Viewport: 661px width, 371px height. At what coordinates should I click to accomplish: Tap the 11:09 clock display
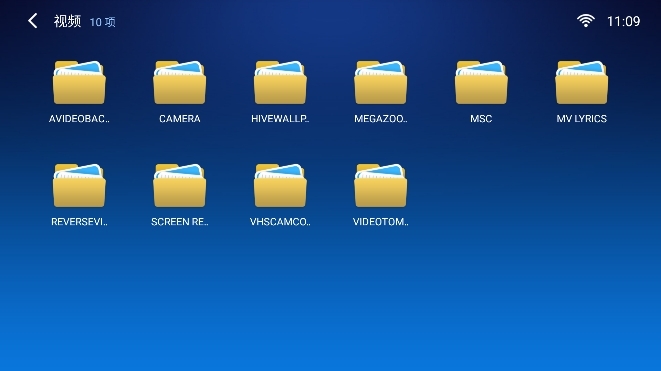click(x=623, y=21)
